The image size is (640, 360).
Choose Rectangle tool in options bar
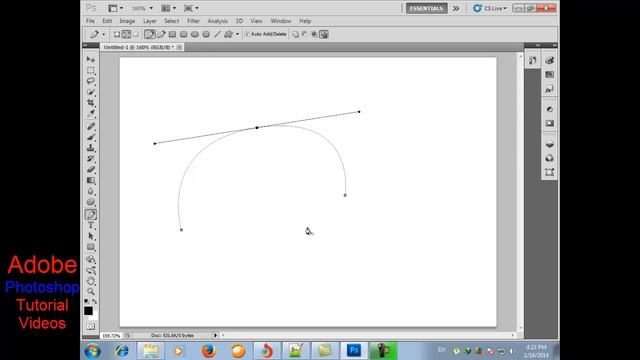coord(172,34)
